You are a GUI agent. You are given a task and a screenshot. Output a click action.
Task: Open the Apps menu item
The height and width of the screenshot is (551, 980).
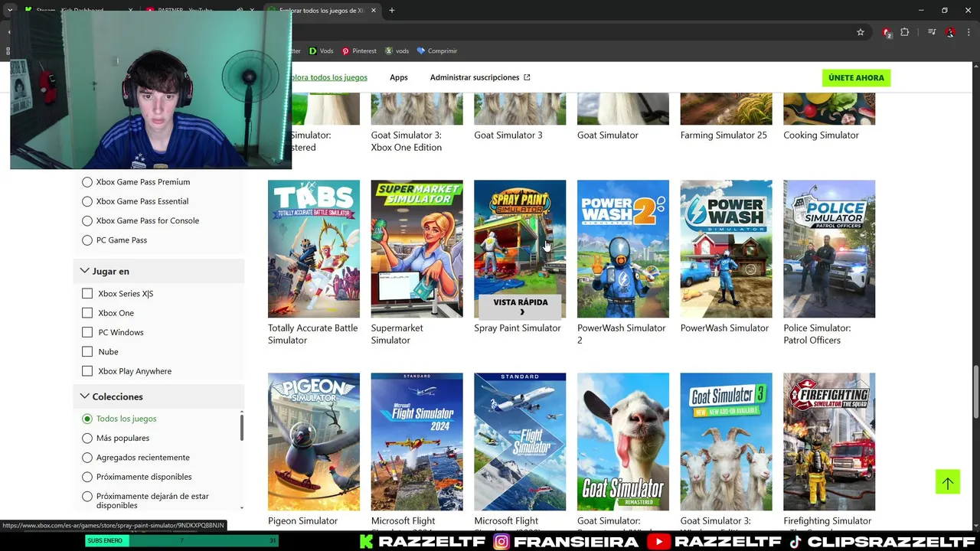399,77
